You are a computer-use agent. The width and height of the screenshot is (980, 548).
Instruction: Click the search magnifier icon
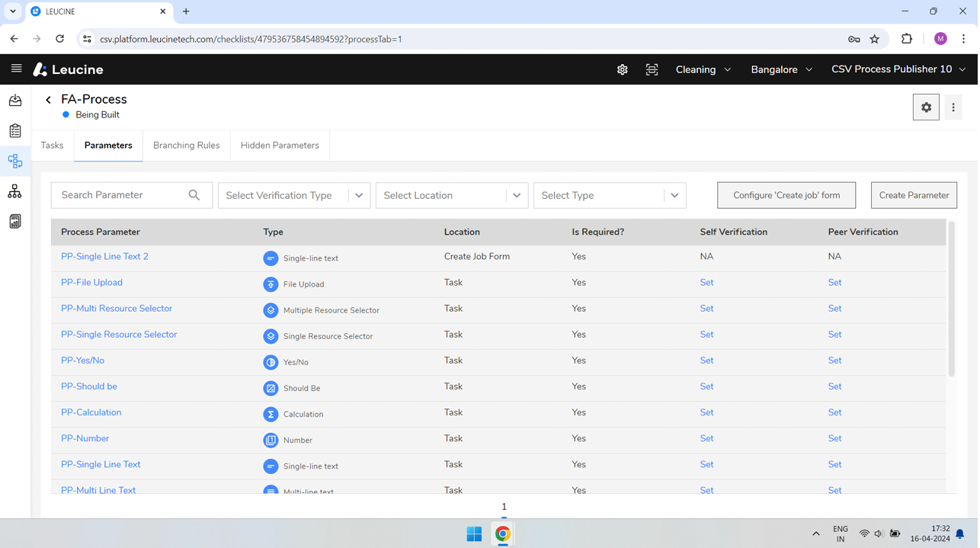click(194, 195)
